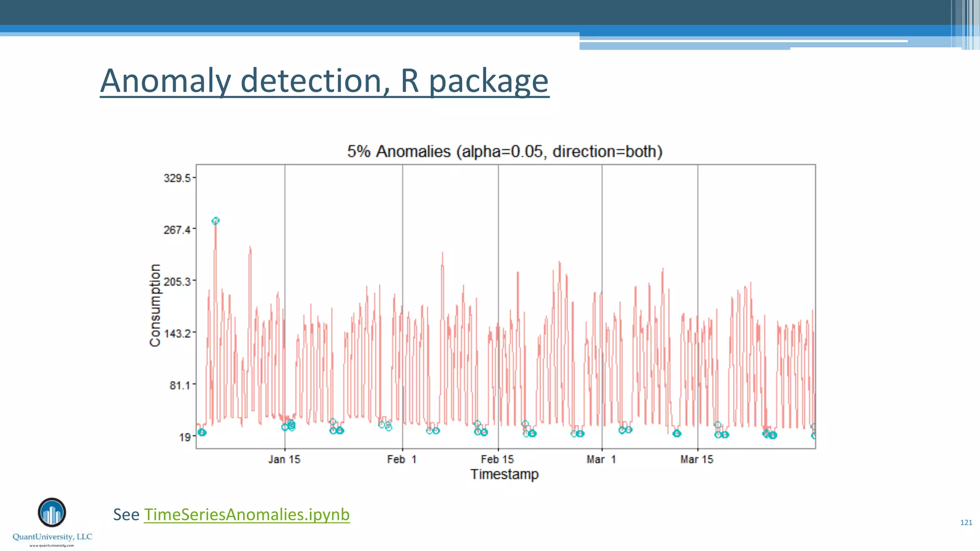980x551 pixels.
Task: Click the slide number 121
Action: click(x=966, y=522)
